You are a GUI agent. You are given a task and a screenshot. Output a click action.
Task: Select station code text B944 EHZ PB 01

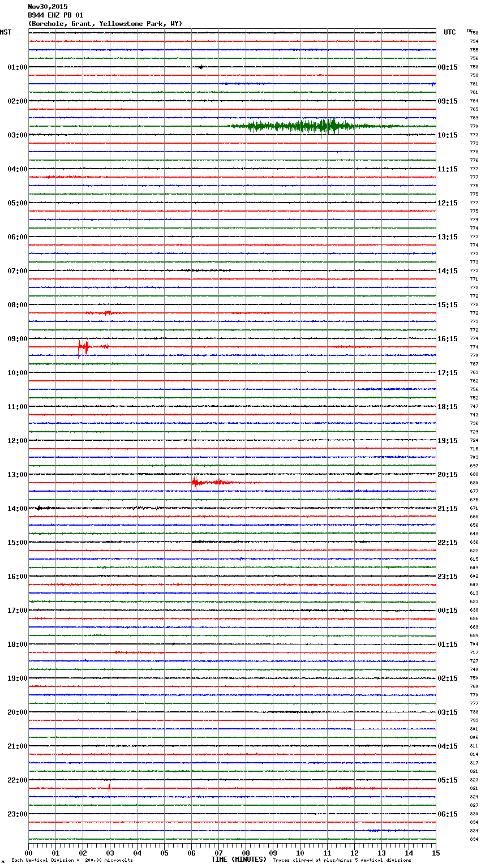pos(55,15)
